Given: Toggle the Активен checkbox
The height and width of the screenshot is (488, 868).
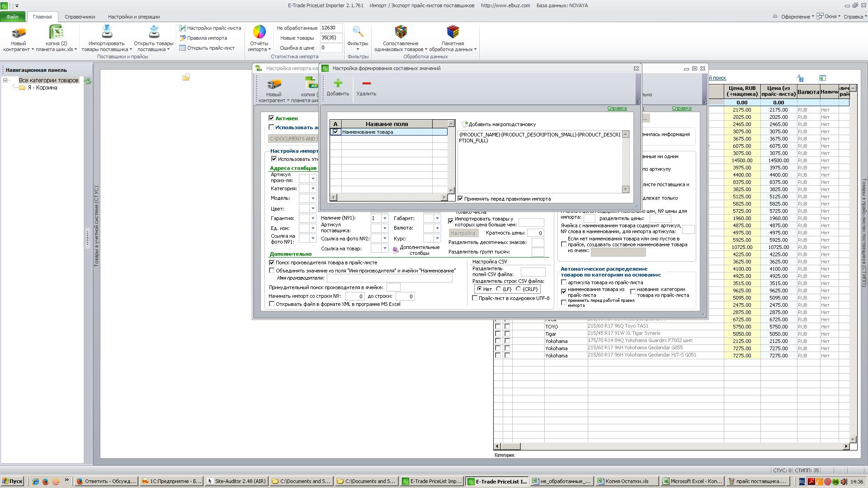Looking at the screenshot, I should [x=271, y=118].
